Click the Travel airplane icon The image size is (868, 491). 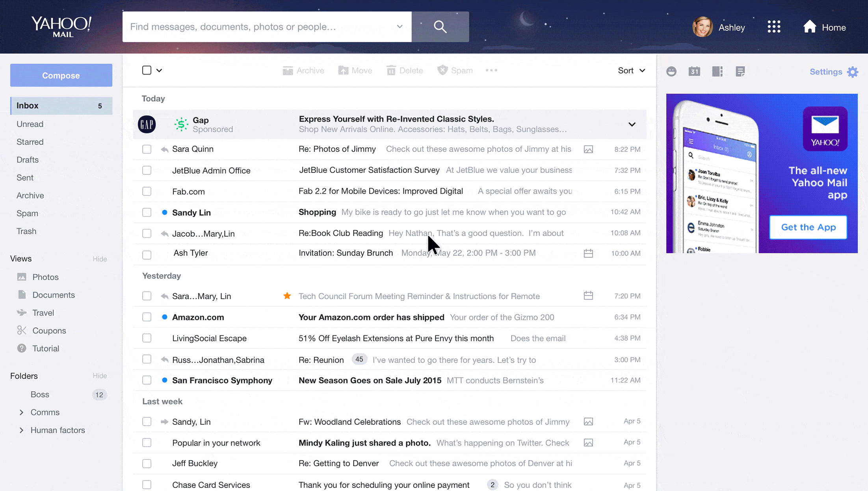[x=22, y=313]
